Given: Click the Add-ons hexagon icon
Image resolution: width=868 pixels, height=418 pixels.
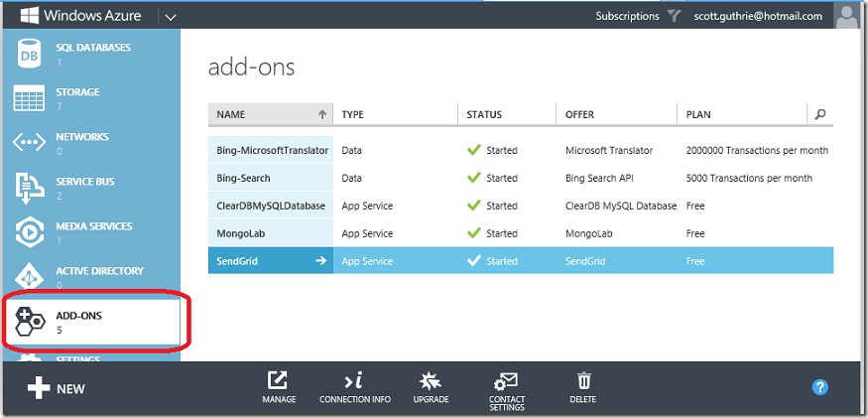Looking at the screenshot, I should (x=30, y=322).
